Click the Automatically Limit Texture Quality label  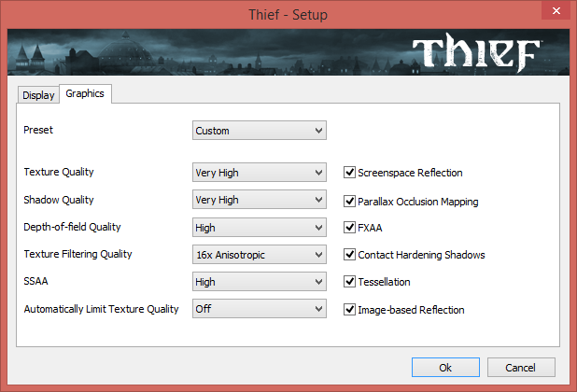(x=101, y=309)
